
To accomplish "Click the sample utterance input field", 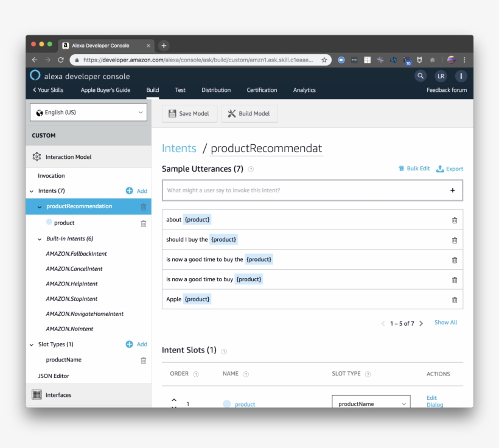I will pyautogui.click(x=304, y=191).
